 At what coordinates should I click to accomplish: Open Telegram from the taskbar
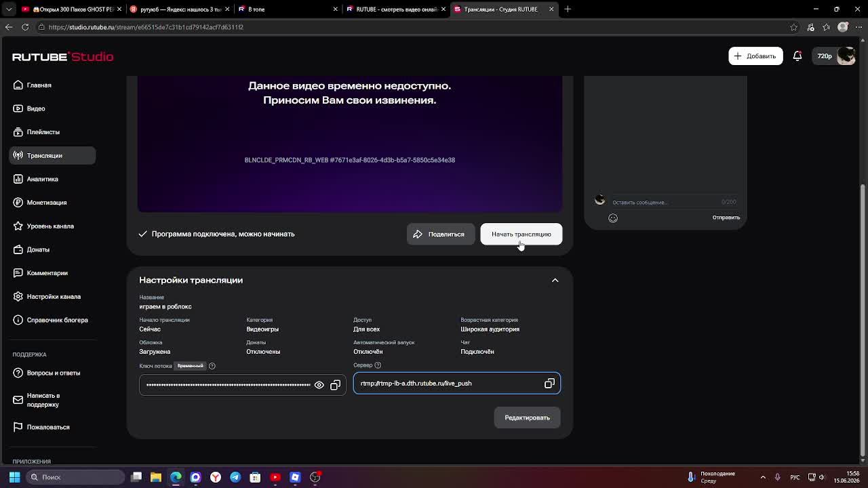coord(235,477)
